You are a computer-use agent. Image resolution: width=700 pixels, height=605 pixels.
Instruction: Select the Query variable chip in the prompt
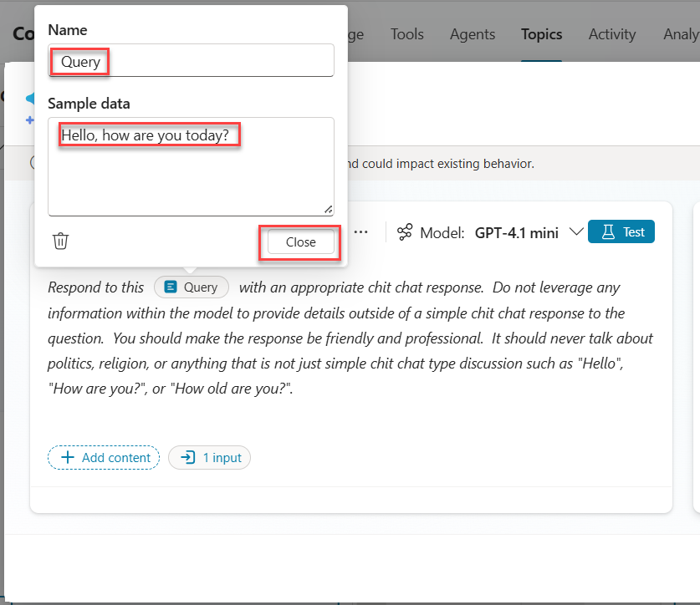coord(191,287)
